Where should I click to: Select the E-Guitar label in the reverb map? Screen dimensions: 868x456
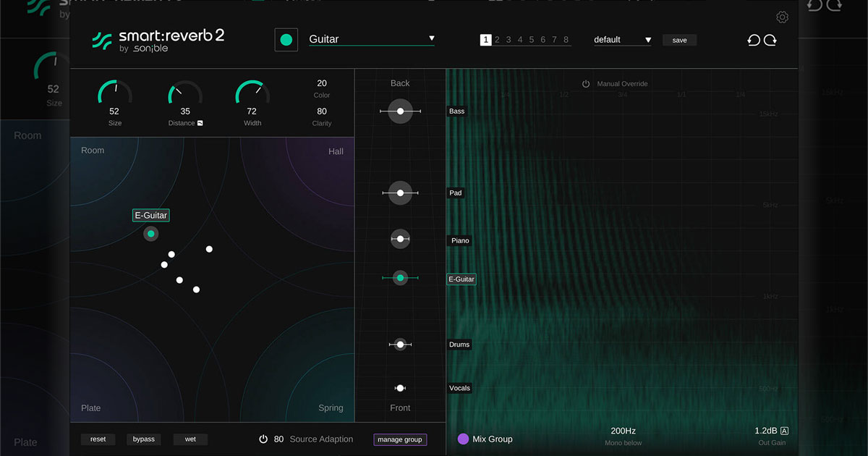tap(150, 215)
